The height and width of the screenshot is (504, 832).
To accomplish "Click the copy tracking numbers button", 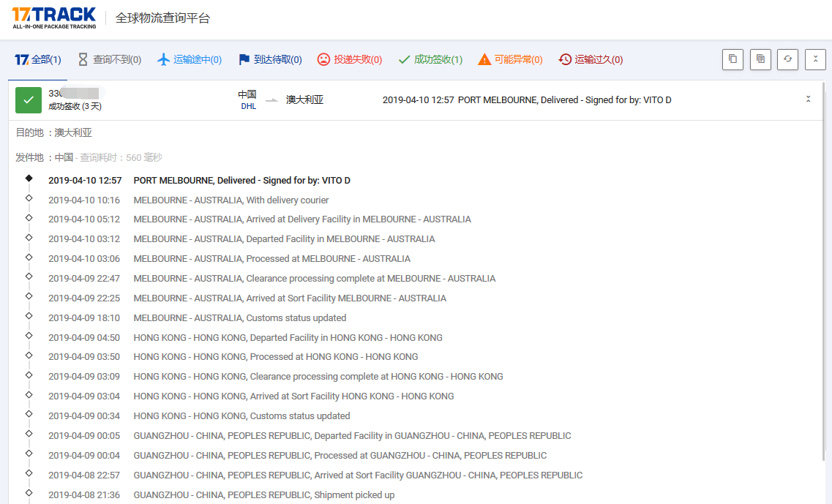I will point(732,59).
